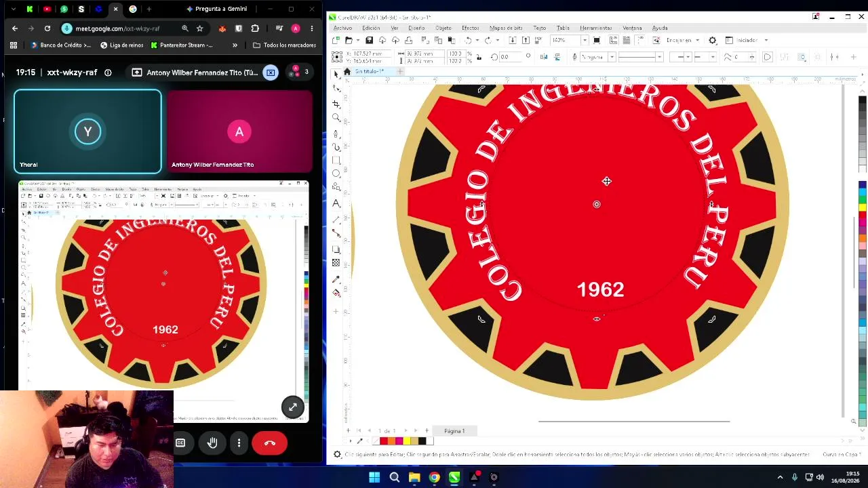868x488 pixels.
Task: Open the Ninguna outline width dropdown
Action: click(x=611, y=57)
